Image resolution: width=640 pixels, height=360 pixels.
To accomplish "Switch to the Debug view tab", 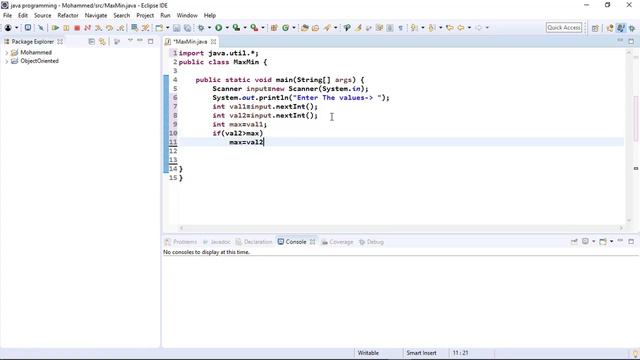I will click(x=371, y=242).
